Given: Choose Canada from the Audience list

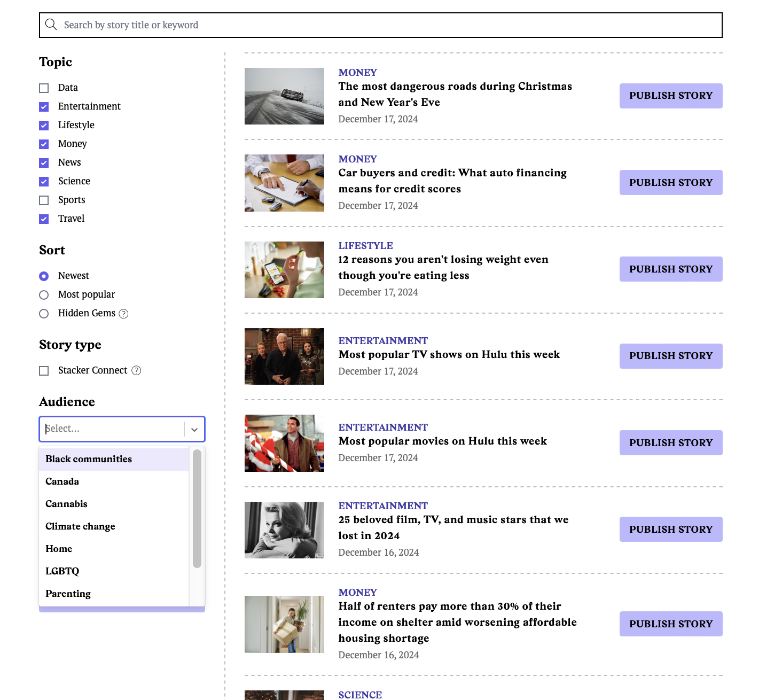Looking at the screenshot, I should pos(114,481).
